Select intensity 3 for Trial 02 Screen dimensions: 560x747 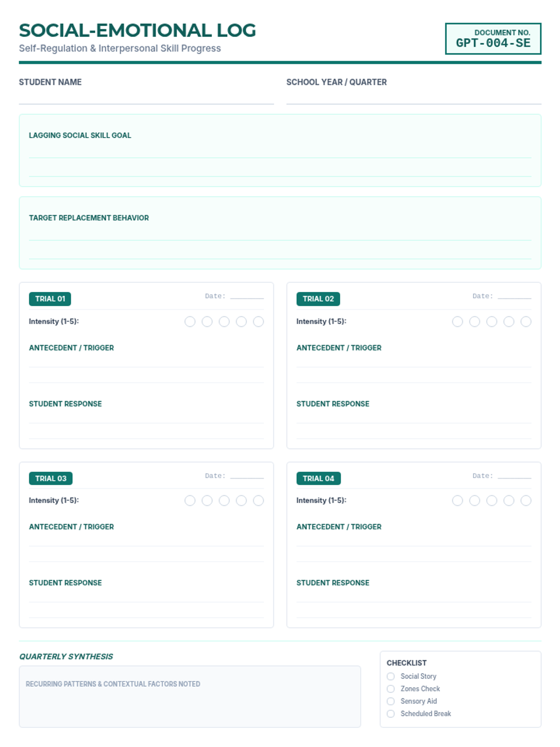click(491, 322)
